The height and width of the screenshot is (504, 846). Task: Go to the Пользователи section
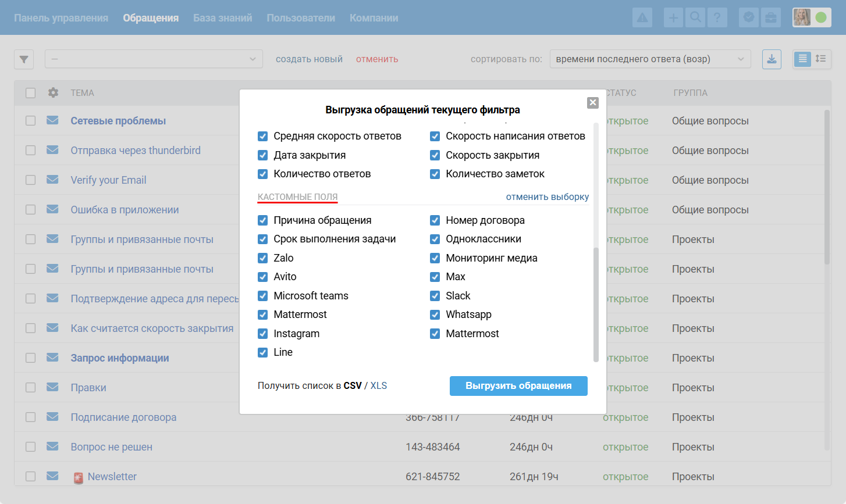tap(301, 18)
